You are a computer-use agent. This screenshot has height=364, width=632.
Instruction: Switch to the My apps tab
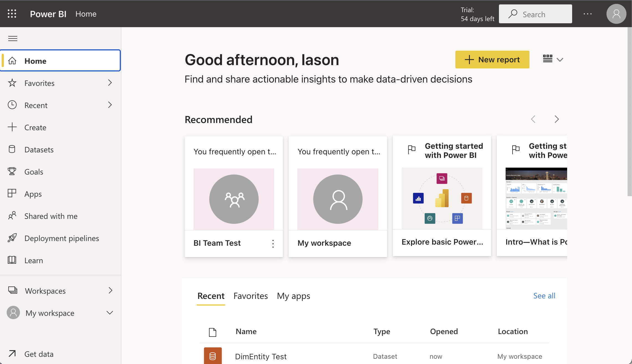pos(294,296)
